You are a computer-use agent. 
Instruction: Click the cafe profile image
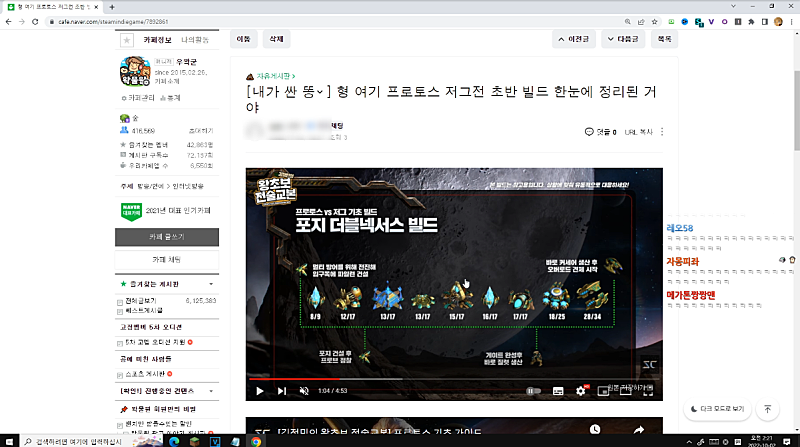[135, 71]
